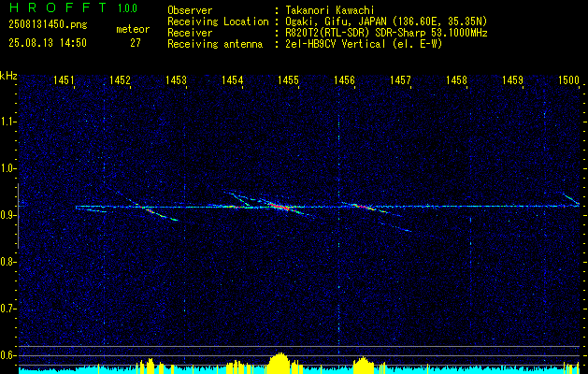This screenshot has height=374, width=588.
Task: Click the Receiving Location label
Action: 218,22
